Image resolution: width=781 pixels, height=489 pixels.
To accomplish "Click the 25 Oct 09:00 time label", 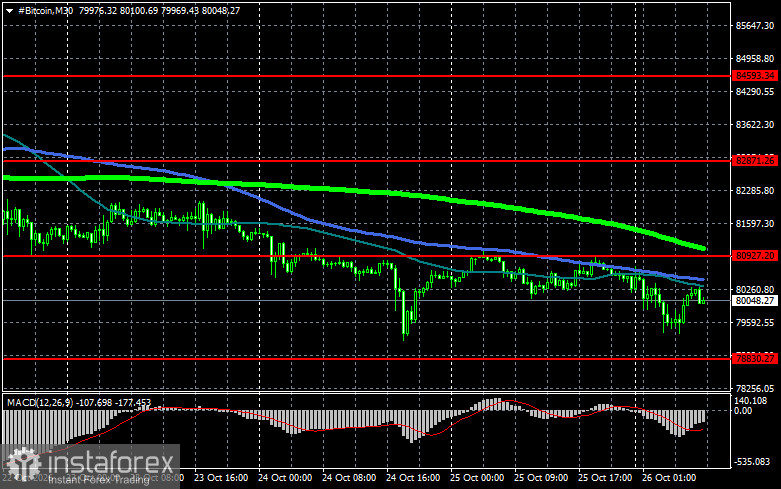I will (541, 478).
